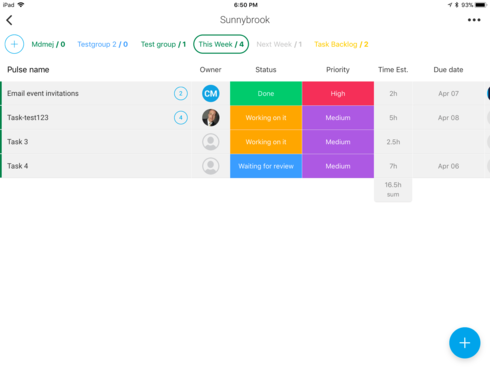Select the Task Backlog group tab
Viewport: 490px width, 368px height.
coord(341,44)
